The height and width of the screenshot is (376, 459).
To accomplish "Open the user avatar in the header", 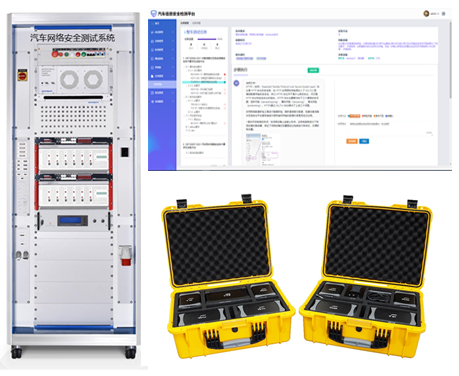I will [x=426, y=14].
